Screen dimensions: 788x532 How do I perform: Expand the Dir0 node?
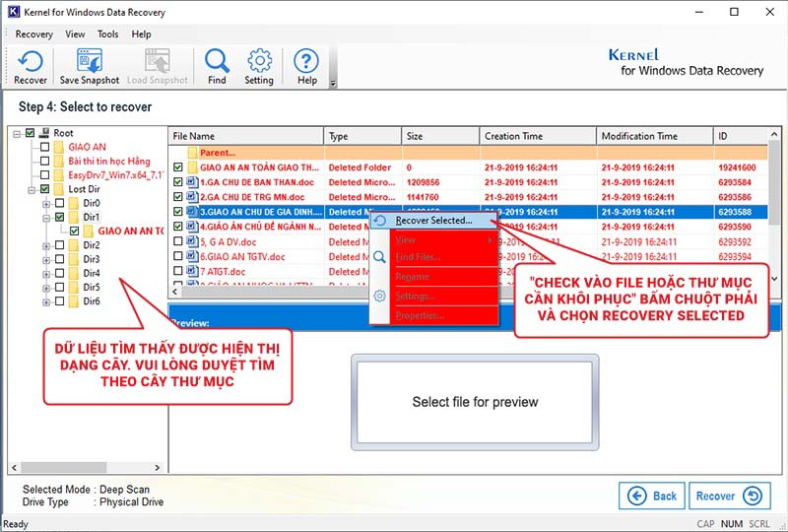46,204
